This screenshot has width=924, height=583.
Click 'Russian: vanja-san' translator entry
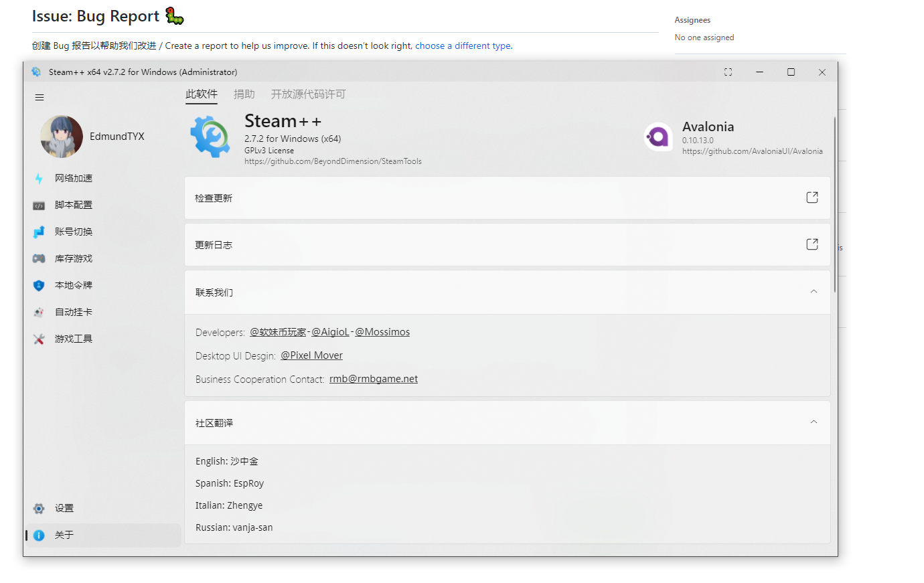[234, 527]
